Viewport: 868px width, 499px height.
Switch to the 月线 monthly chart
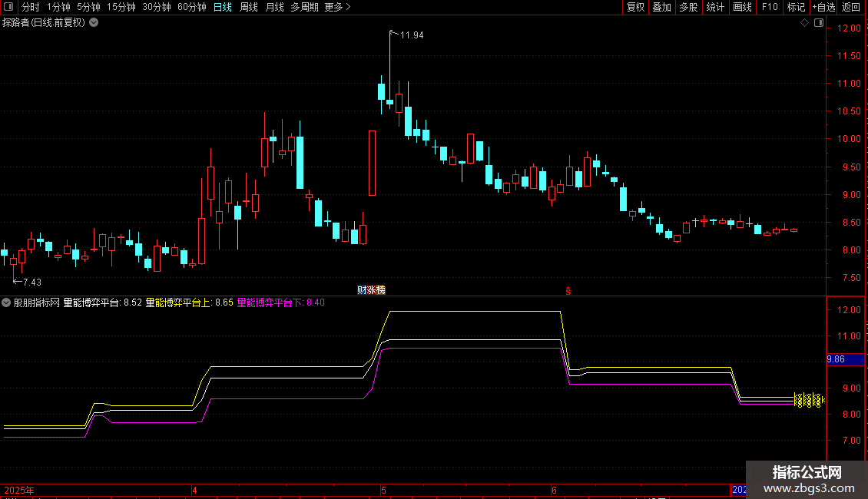[x=274, y=7]
